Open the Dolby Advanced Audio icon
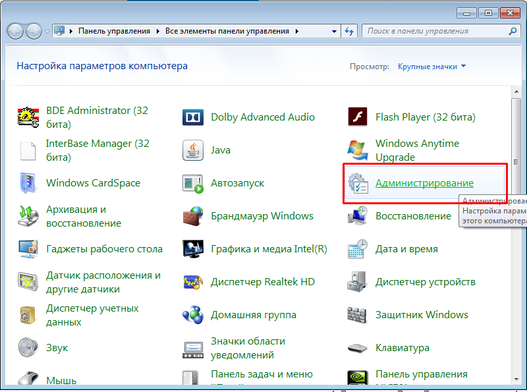 (x=193, y=117)
